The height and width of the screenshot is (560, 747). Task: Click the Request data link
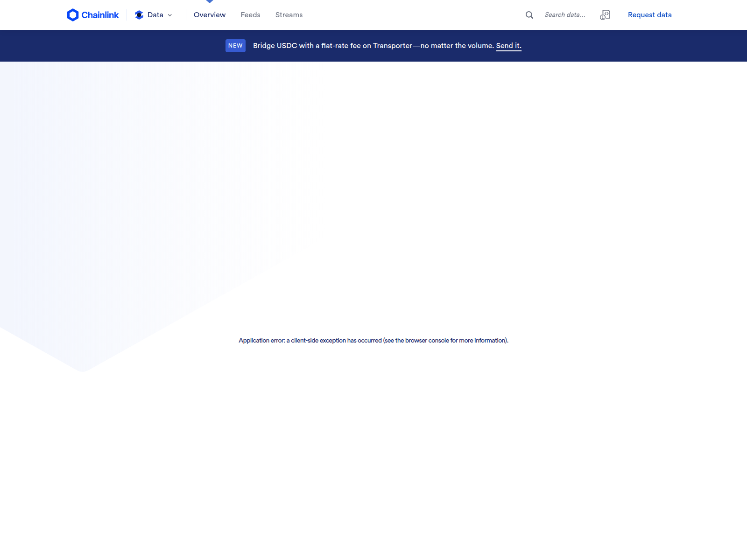650,14
